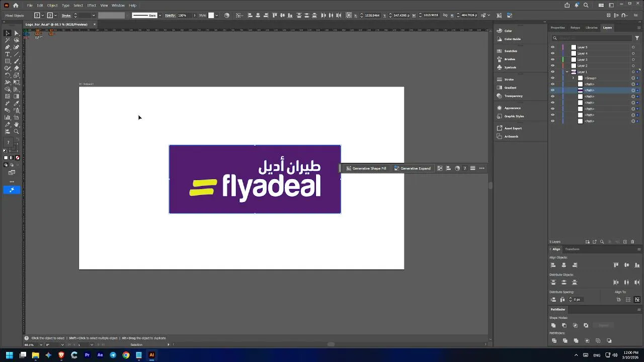The height and width of the screenshot is (362, 644).
Task: Click the search icon in top bar
Action: point(586,5)
